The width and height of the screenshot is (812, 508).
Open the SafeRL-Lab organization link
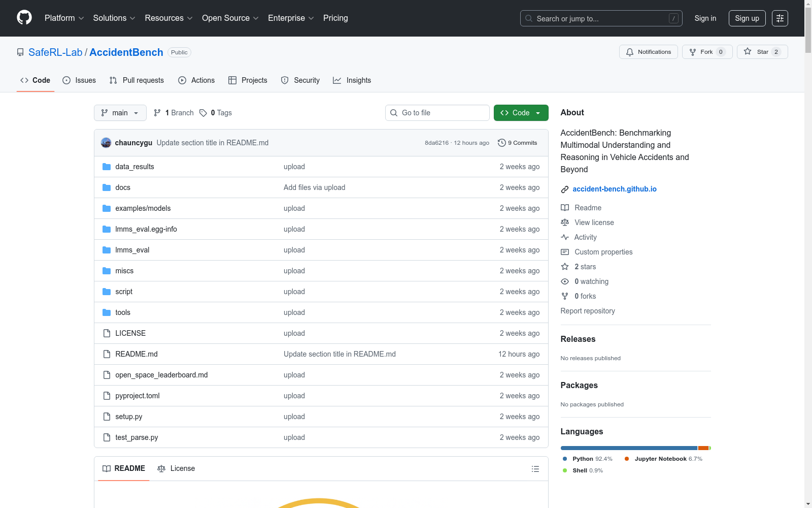[x=55, y=52]
